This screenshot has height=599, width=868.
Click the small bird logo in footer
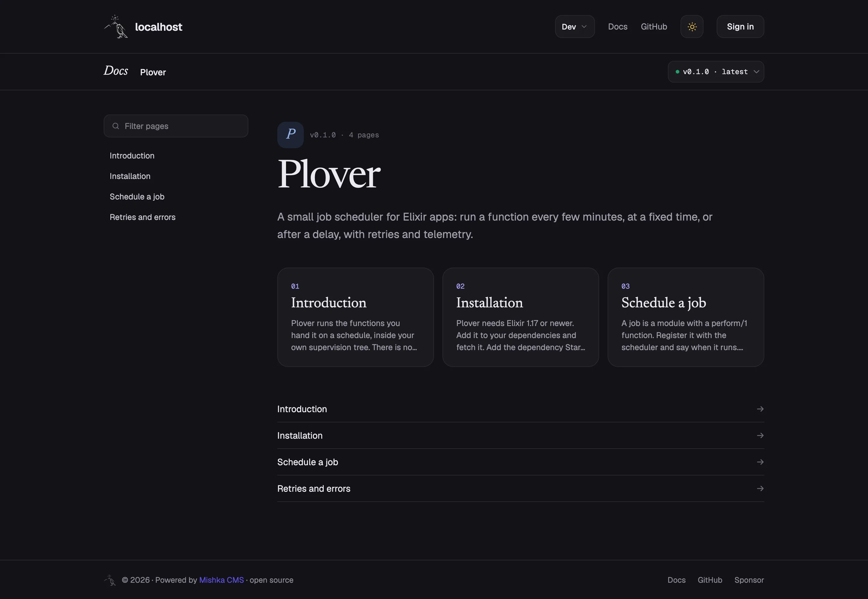(x=110, y=580)
